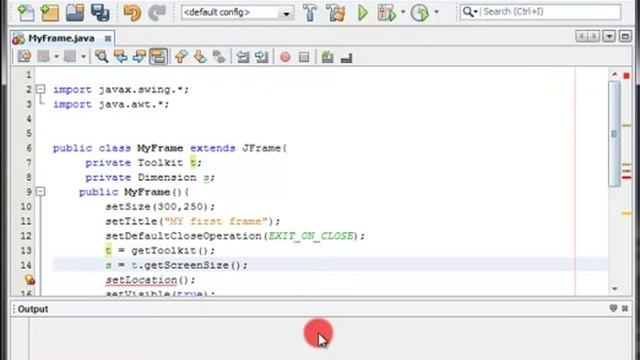640x360 pixels.
Task: Click the vertical scrollbar thumb in editor
Action: (x=614, y=133)
